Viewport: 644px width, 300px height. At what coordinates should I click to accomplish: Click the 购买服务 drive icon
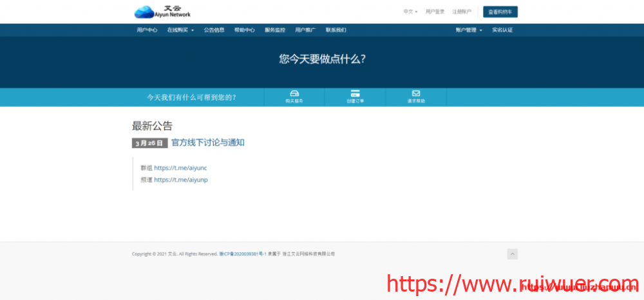point(294,93)
